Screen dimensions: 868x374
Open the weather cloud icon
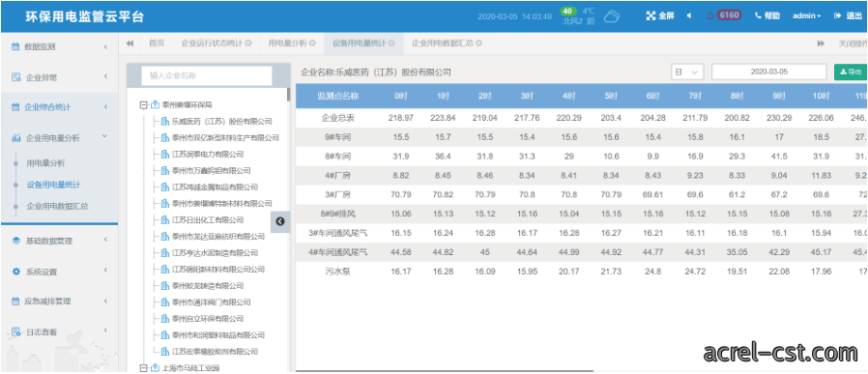pyautogui.click(x=611, y=16)
